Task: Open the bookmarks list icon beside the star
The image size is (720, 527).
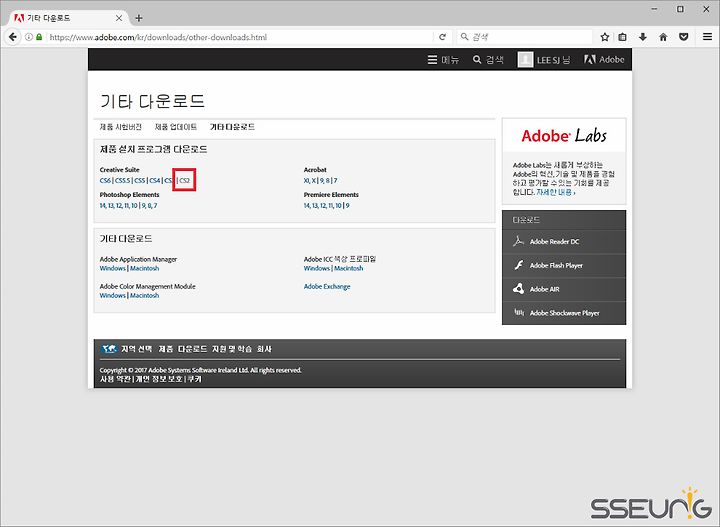Action: 622,37
